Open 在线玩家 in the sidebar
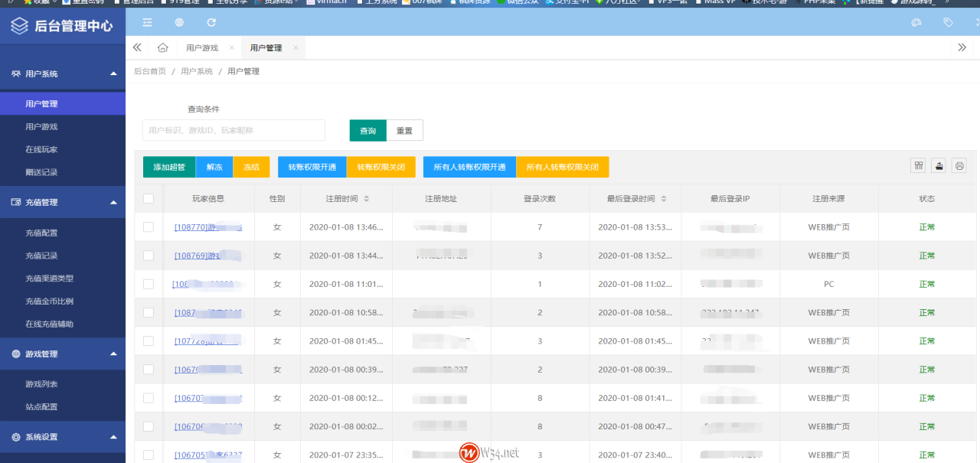This screenshot has height=463, width=980. [41, 149]
